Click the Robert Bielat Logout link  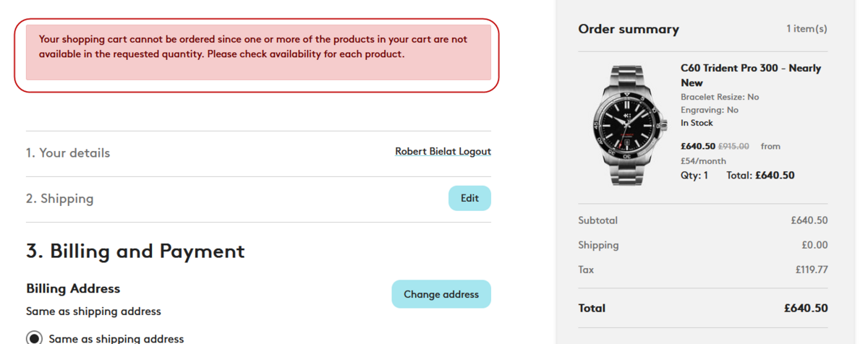pyautogui.click(x=443, y=152)
